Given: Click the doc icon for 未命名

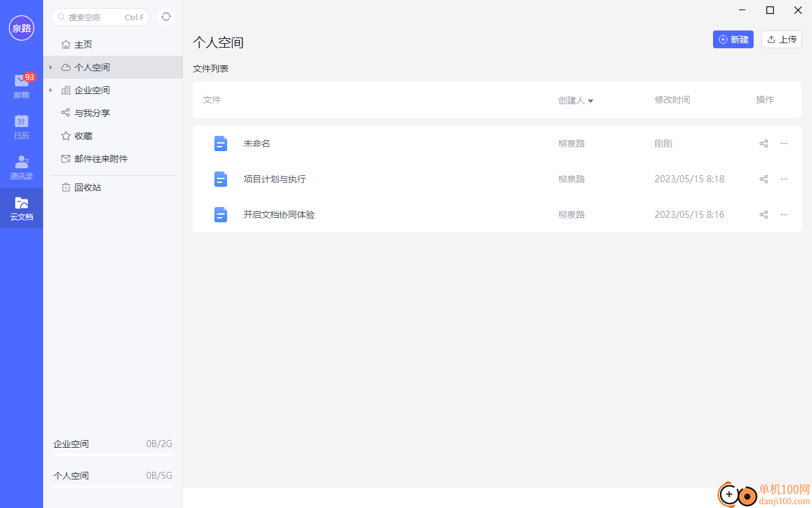Looking at the screenshot, I should 220,144.
